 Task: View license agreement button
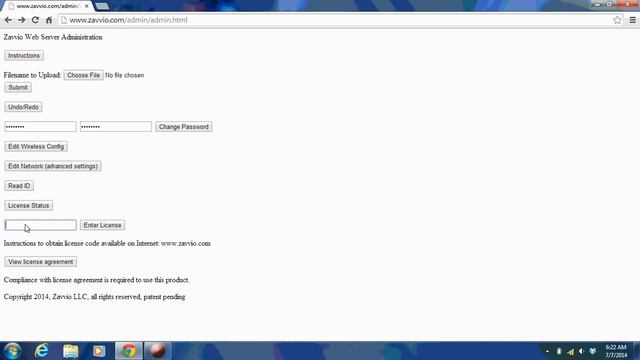(40, 262)
